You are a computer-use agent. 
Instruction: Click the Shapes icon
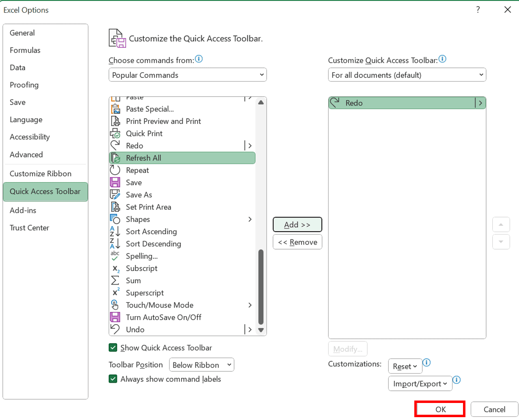[116, 219]
